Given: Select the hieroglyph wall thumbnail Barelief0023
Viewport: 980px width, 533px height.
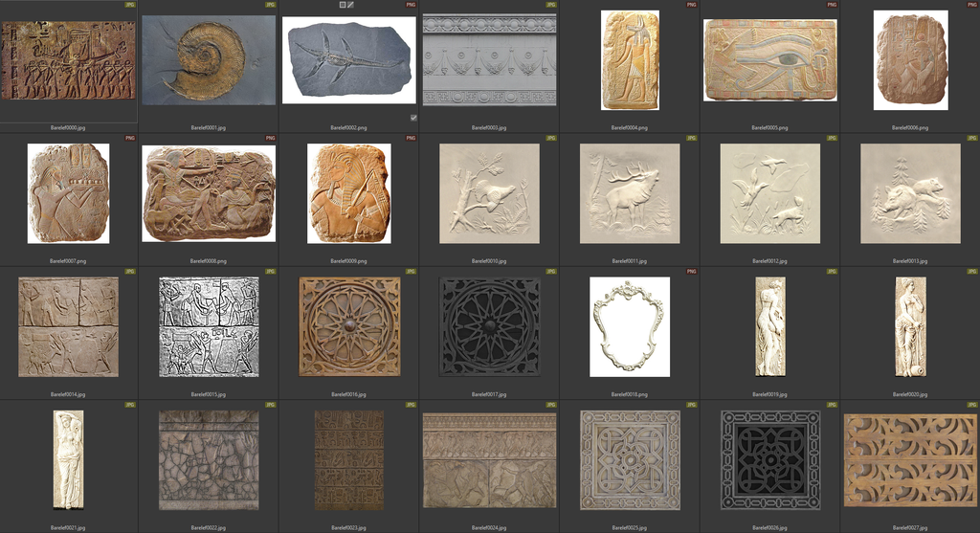Looking at the screenshot, I should pyautogui.click(x=349, y=459).
